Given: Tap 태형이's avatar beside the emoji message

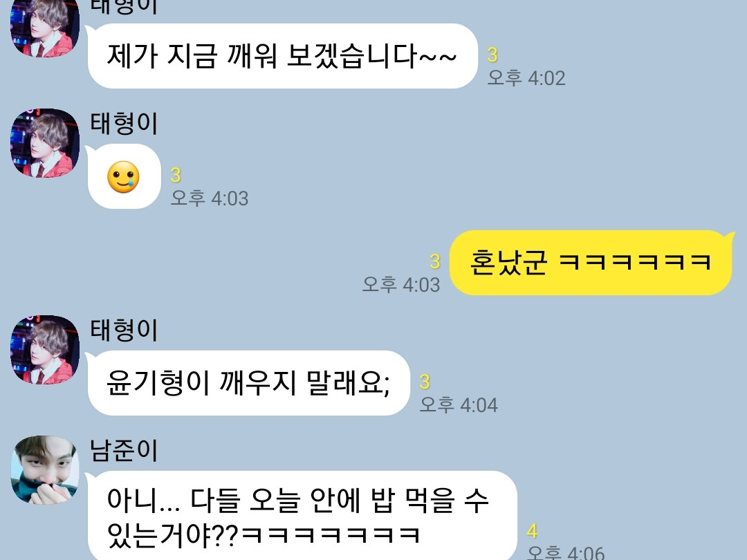Looking at the screenshot, I should (x=45, y=143).
